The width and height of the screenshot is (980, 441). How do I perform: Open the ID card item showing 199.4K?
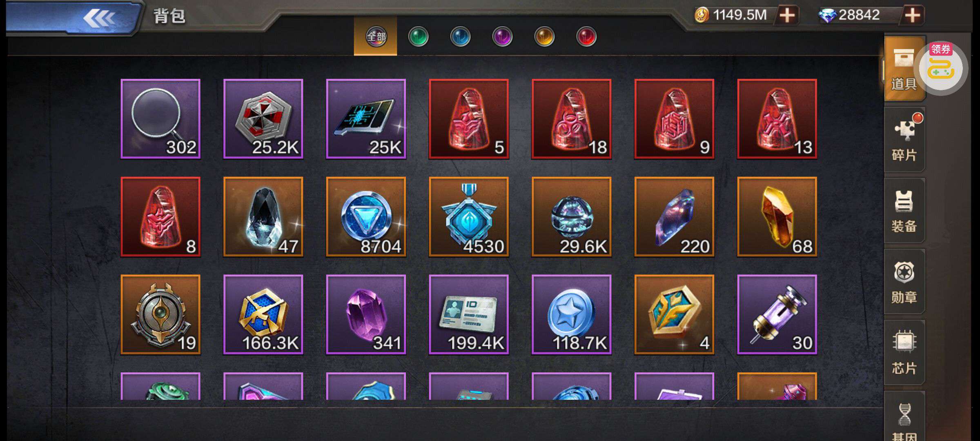coord(469,314)
